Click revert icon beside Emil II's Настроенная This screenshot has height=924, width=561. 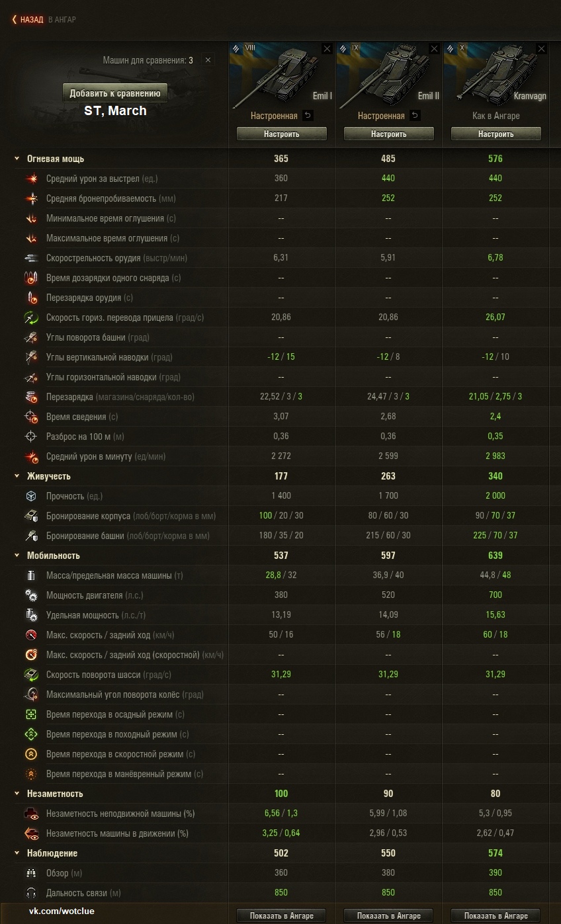(x=415, y=116)
